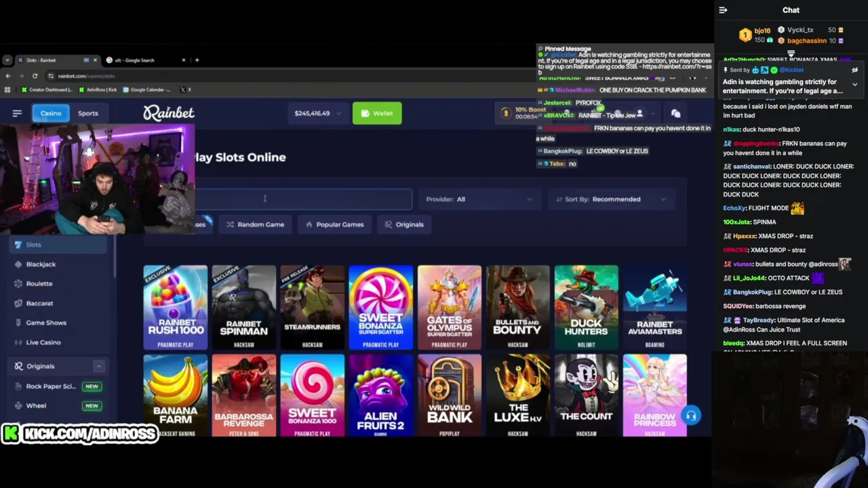Screen dimensions: 868x488
Task: Open the Rainbet site chat bubble icon
Action: (x=675, y=113)
